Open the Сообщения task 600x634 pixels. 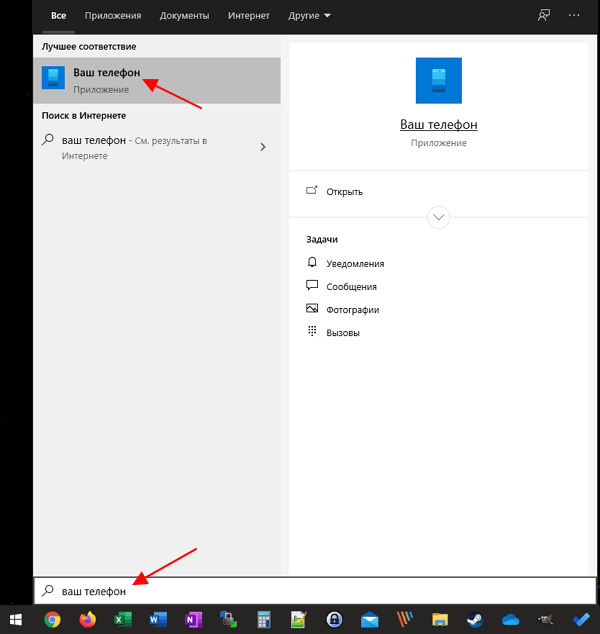(351, 287)
